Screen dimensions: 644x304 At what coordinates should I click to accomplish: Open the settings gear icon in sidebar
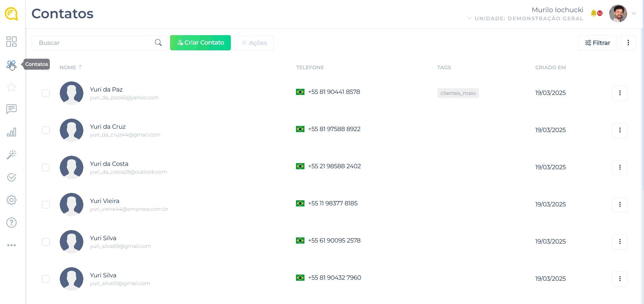click(x=11, y=200)
